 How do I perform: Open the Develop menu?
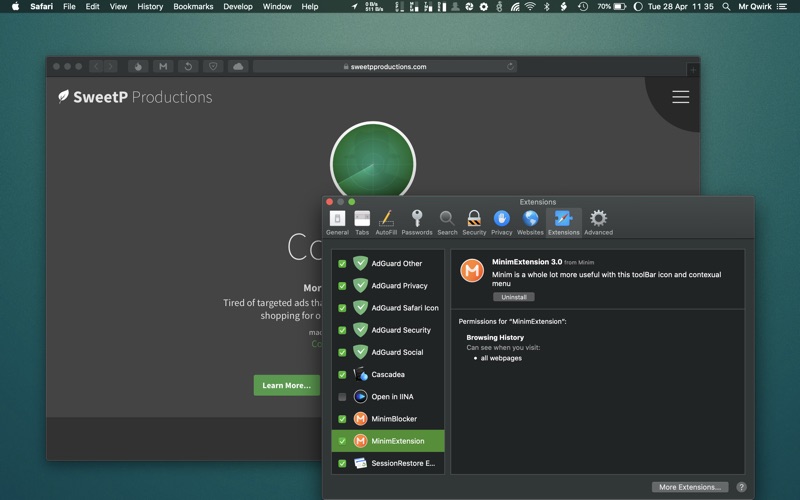pos(238,7)
